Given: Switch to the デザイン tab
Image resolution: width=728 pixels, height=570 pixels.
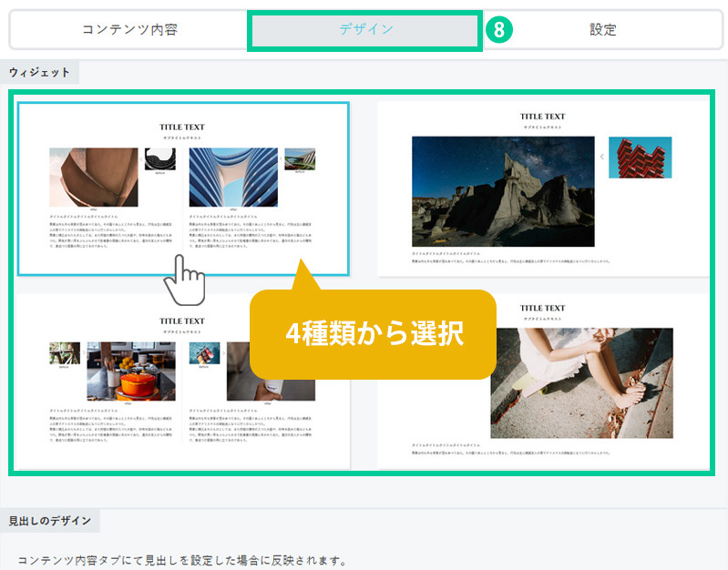Looking at the screenshot, I should tap(364, 29).
